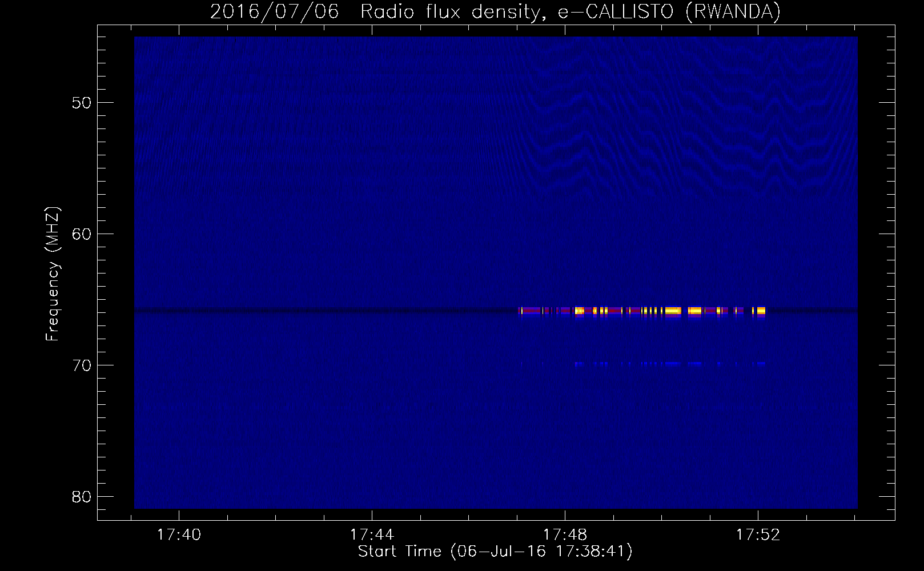This screenshot has height=571, width=924.
Task: Click the faint blue streak at 70 MHz
Action: 669,363
